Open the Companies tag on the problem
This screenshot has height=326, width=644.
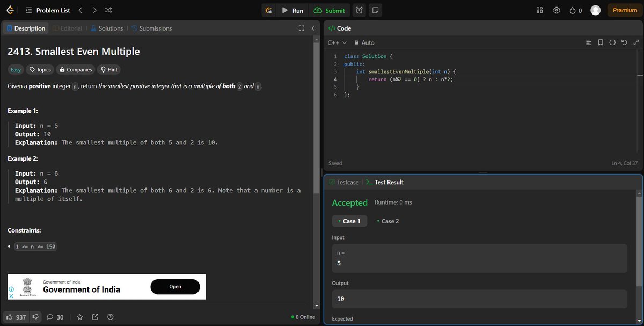(75, 69)
